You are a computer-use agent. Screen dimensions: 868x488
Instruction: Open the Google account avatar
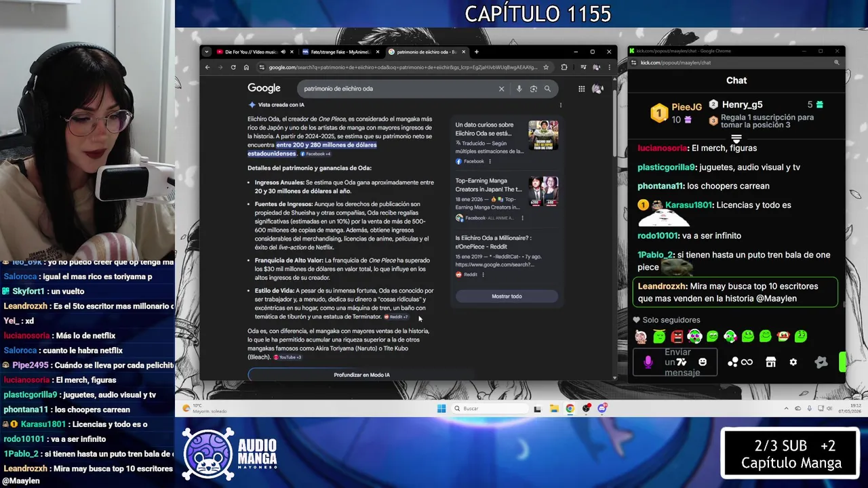click(x=597, y=89)
